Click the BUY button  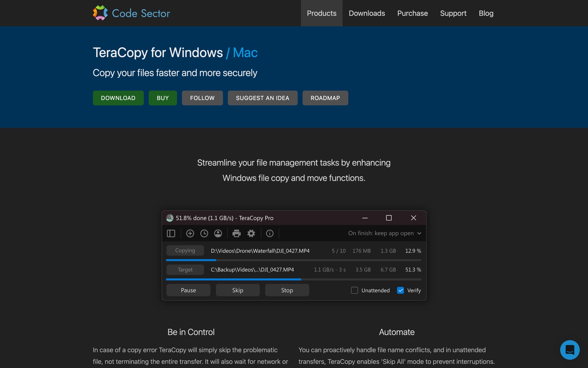pos(163,98)
